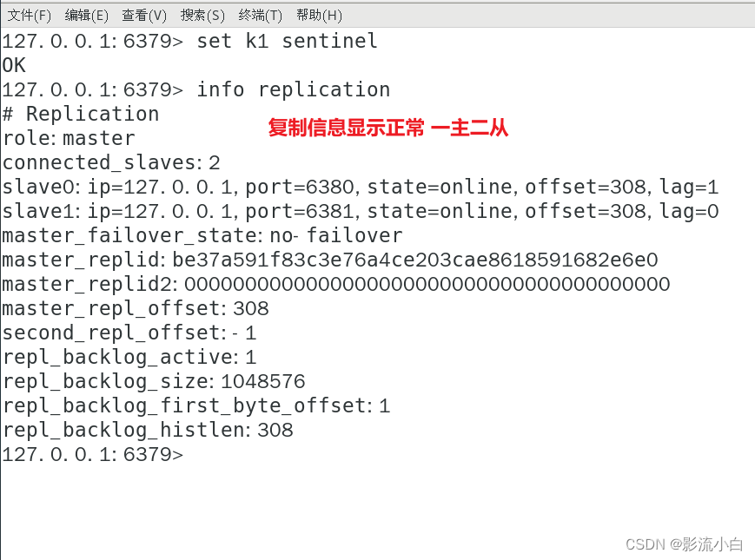Image resolution: width=755 pixels, height=560 pixels.
Task: Click the CSDN 影流小白 watermark link
Action: (682, 545)
